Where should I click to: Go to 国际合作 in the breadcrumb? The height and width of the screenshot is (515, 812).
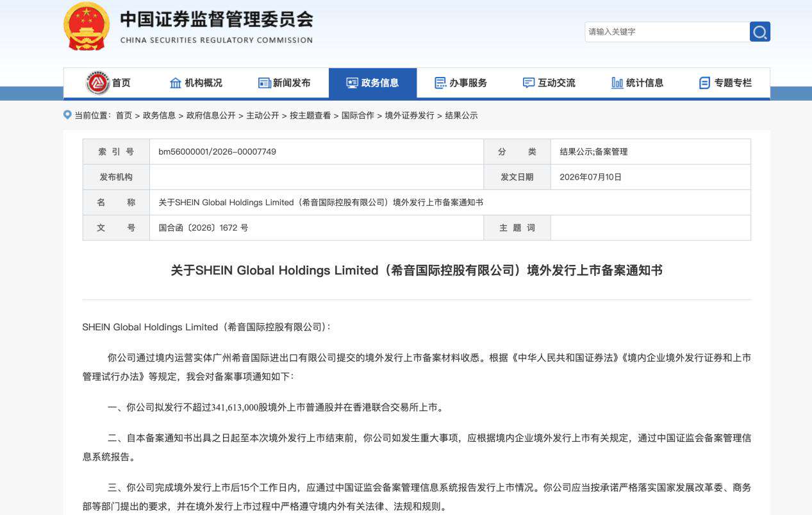[358, 115]
